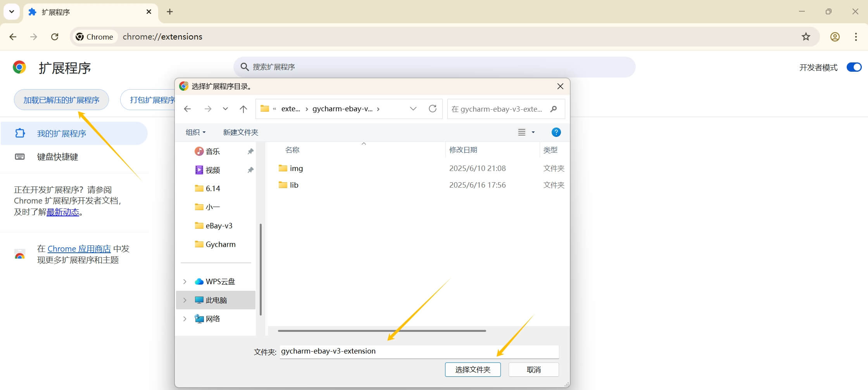Expand the breadcrumb chevron after gycharm-ebay-v...
The height and width of the screenshot is (390, 868).
[x=378, y=109]
